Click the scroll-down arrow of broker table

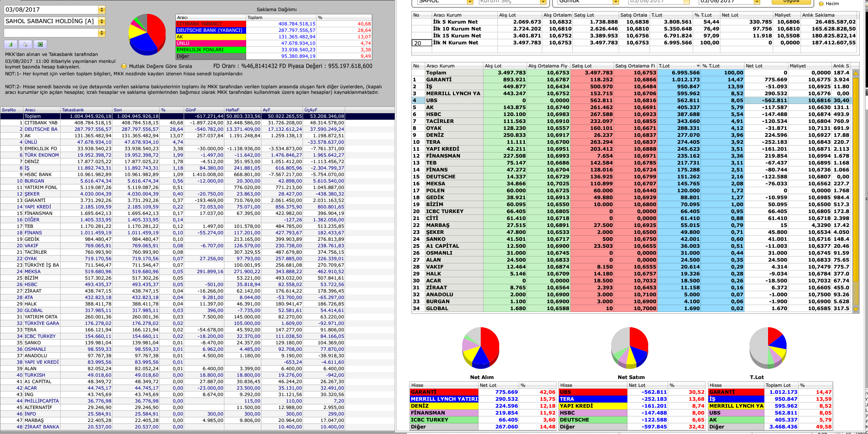[856, 310]
